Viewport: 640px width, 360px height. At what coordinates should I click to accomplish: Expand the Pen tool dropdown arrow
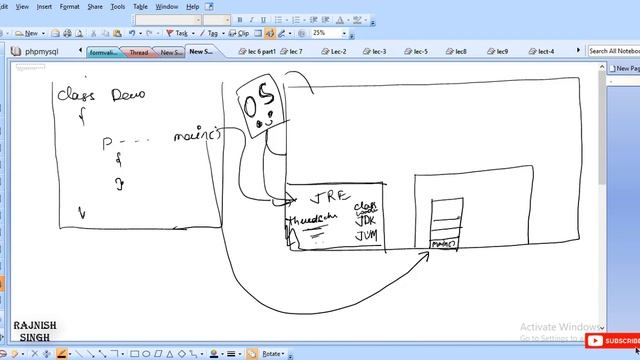click(x=290, y=33)
